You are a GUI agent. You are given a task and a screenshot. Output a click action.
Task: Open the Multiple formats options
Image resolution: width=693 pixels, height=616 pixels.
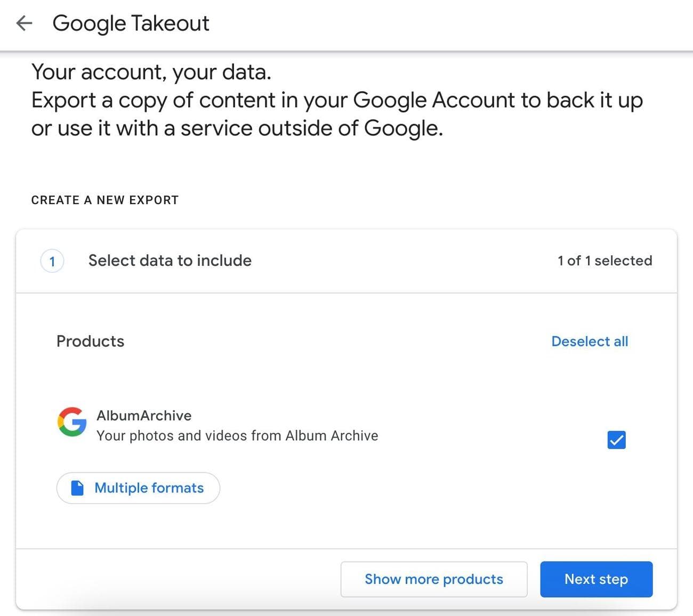point(138,488)
